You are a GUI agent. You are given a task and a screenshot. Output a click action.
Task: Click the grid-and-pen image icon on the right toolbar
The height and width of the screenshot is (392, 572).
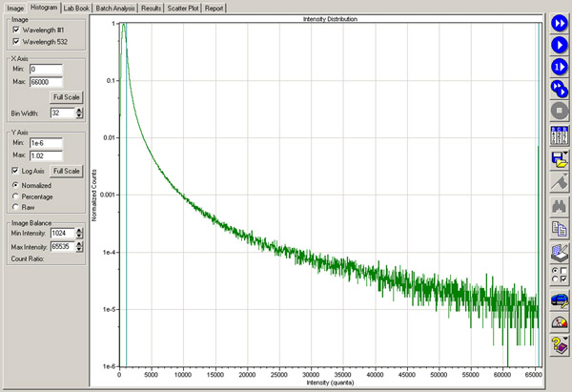[x=559, y=254]
